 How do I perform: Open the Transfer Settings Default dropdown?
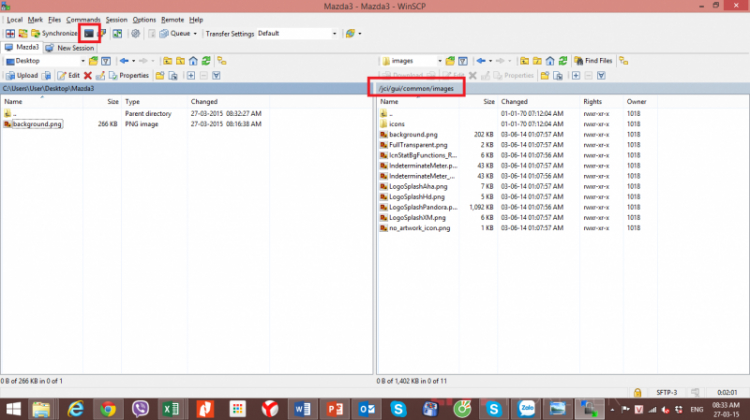pyautogui.click(x=297, y=33)
